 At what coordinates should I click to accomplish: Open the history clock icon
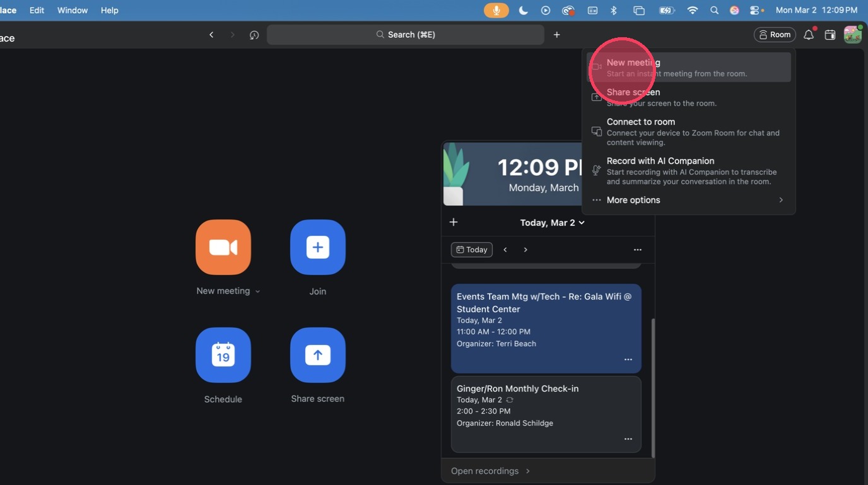(254, 35)
